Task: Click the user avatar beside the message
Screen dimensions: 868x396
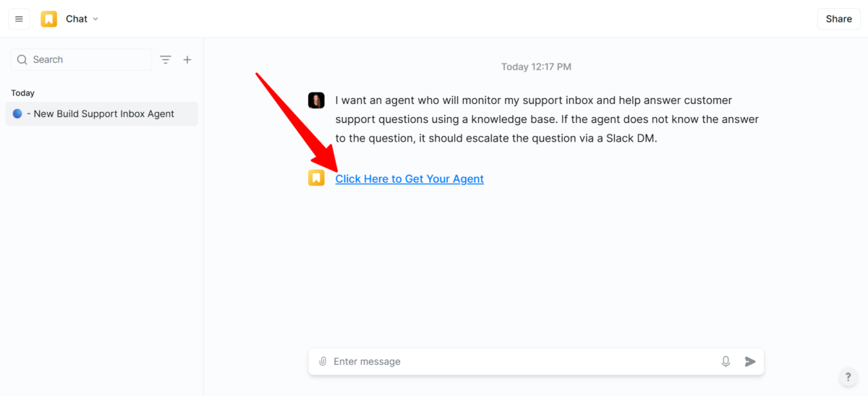Action: click(x=316, y=100)
